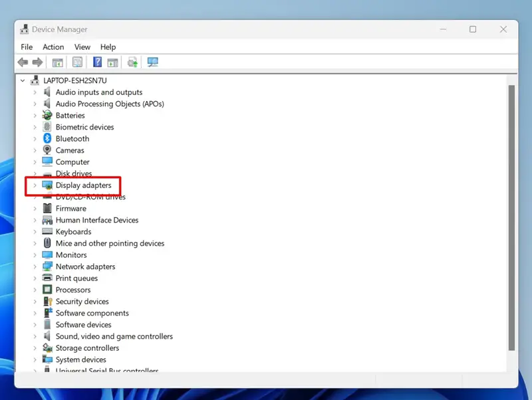The height and width of the screenshot is (400, 532).
Task: Minimize the Device Manager window
Action: pyautogui.click(x=443, y=29)
